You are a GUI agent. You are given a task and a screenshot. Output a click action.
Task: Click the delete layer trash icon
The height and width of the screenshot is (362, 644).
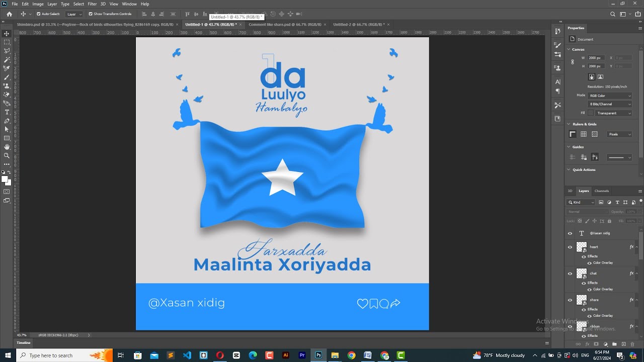coord(632,344)
